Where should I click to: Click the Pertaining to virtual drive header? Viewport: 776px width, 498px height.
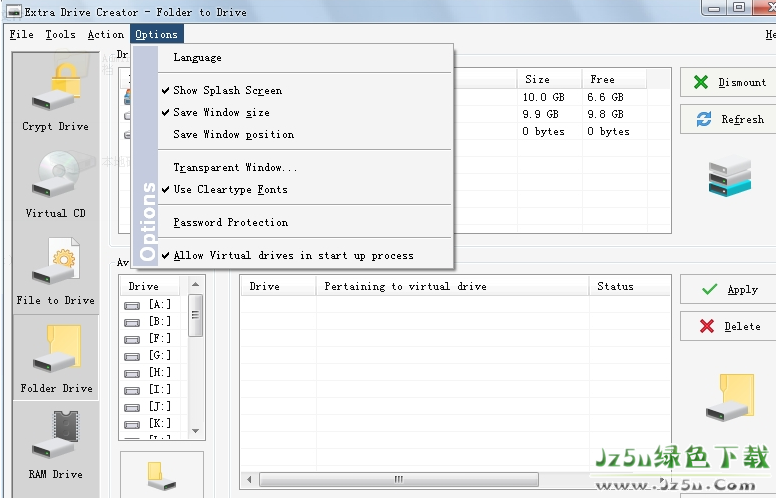(x=452, y=286)
